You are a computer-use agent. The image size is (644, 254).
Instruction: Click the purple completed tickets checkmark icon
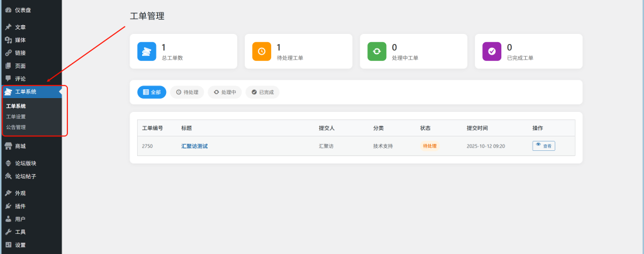tap(492, 52)
